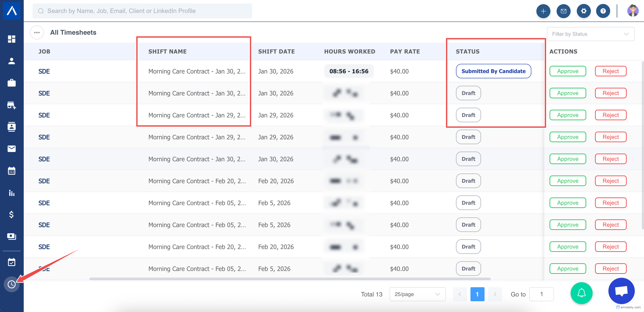Open the jobs briefcase icon in sidebar
This screenshot has height=312, width=644.
coord(11,83)
